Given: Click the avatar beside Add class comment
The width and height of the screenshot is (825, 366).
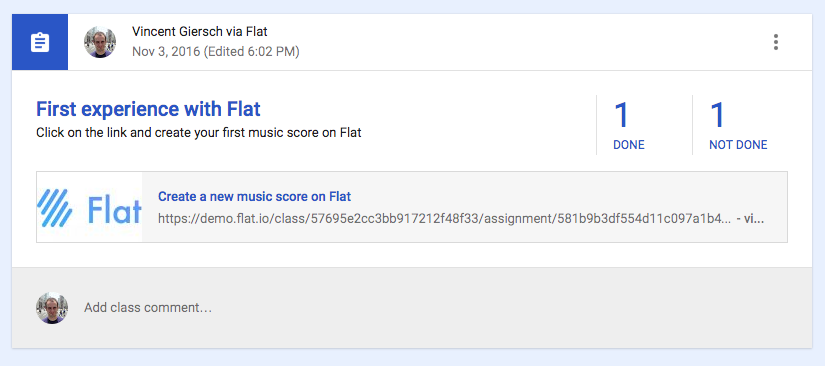Looking at the screenshot, I should point(52,308).
